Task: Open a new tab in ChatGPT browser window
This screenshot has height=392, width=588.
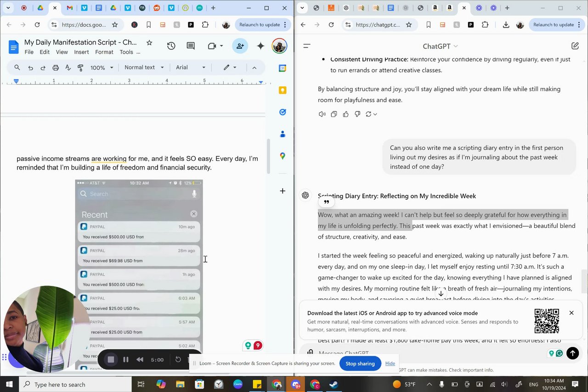Action: pyautogui.click(x=507, y=8)
